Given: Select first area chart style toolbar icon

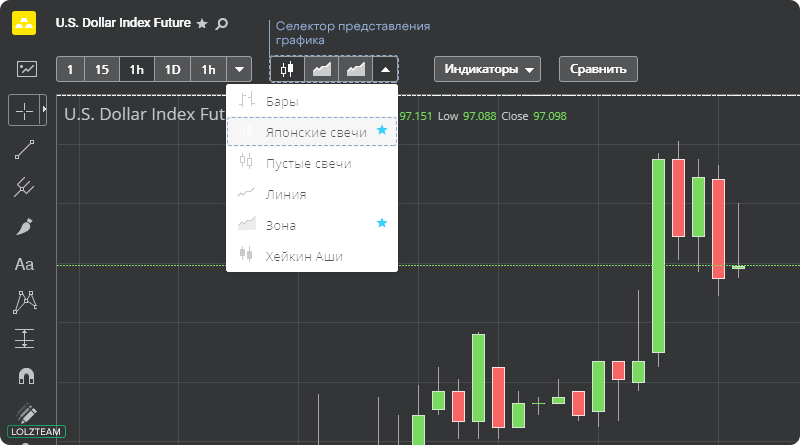Looking at the screenshot, I should pos(321,69).
